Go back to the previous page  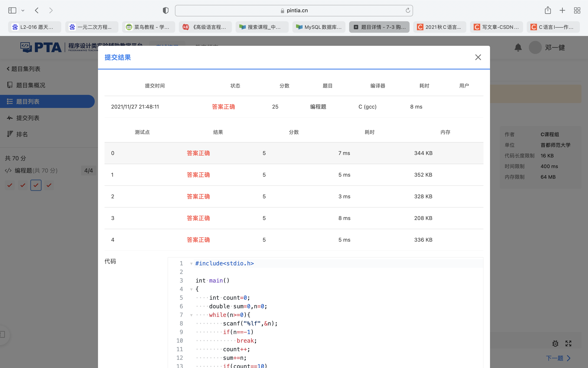(37, 10)
